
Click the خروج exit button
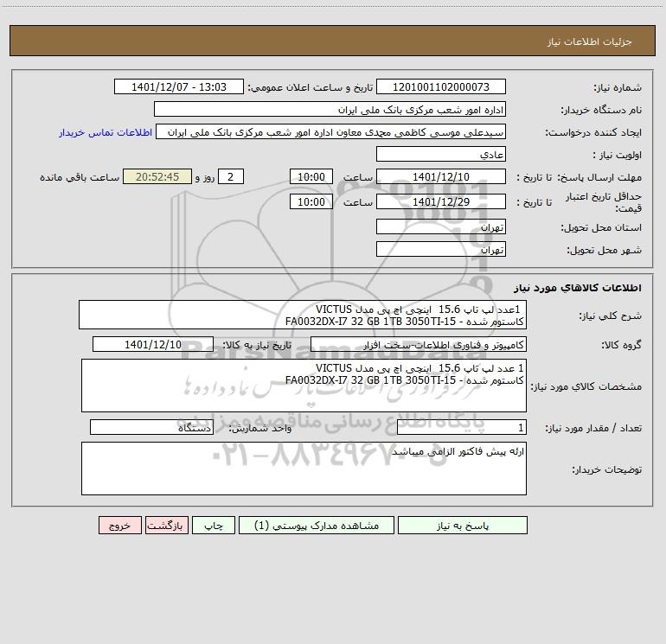pos(119,525)
